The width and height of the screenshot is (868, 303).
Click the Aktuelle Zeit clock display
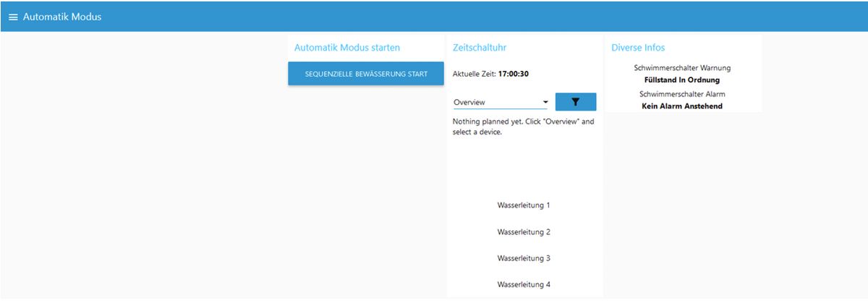(x=489, y=74)
